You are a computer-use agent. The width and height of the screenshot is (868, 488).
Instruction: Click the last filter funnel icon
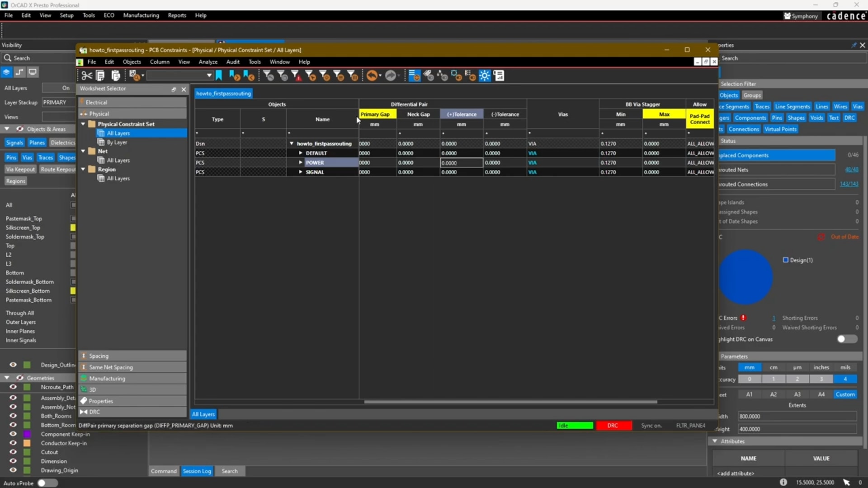(353, 75)
